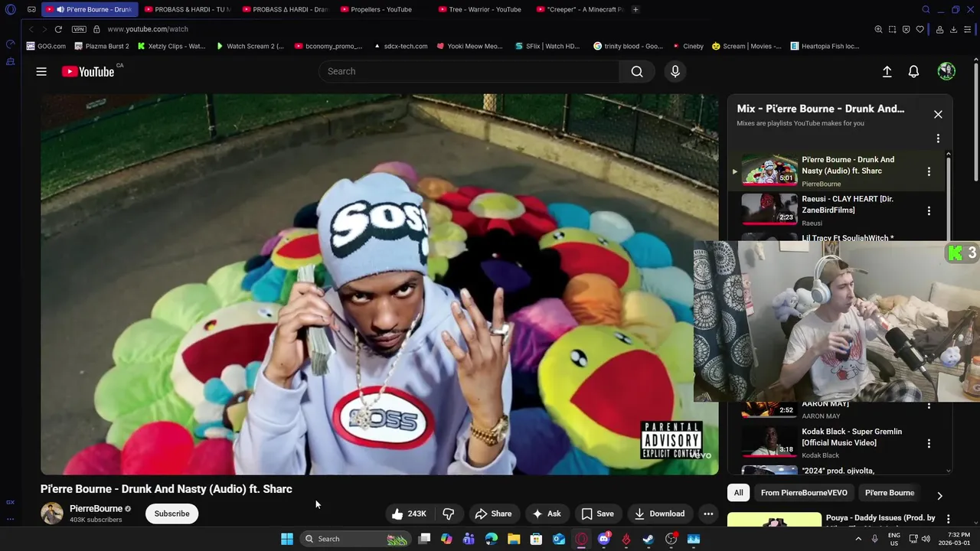
Task: Click the taskbar Search box
Action: tap(354, 539)
